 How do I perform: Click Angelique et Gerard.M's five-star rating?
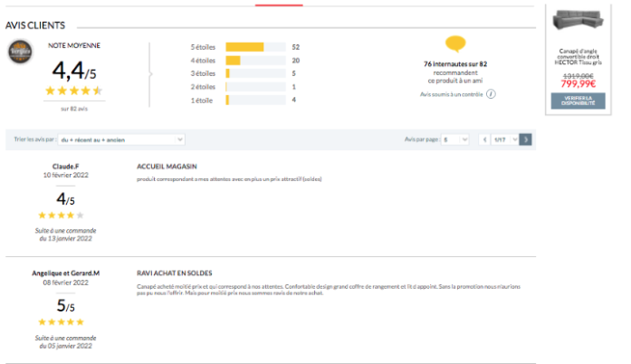pyautogui.click(x=62, y=321)
